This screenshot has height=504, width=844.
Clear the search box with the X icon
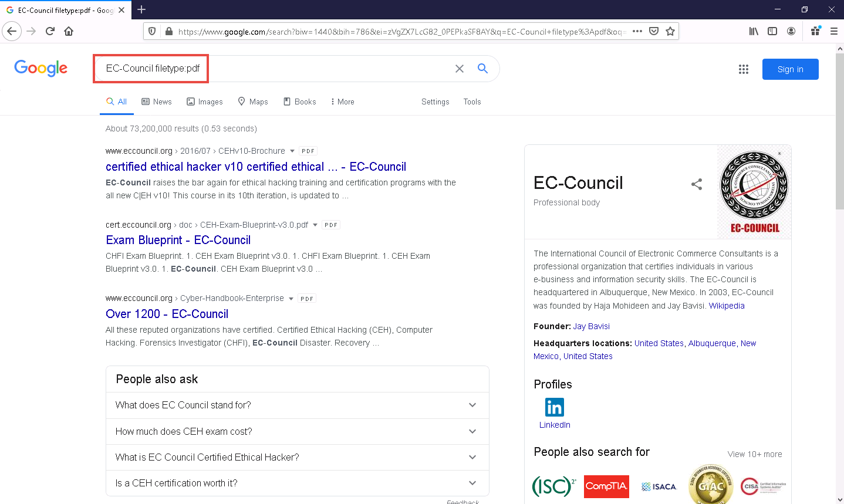point(460,69)
